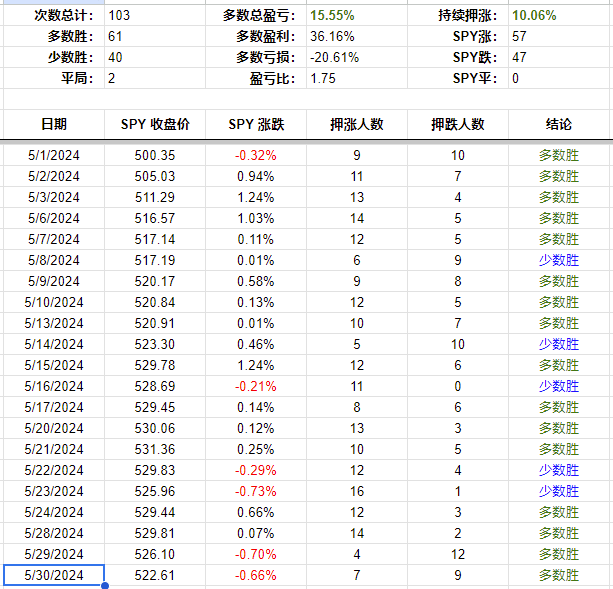Select the closing price 531.36

pyautogui.click(x=155, y=449)
